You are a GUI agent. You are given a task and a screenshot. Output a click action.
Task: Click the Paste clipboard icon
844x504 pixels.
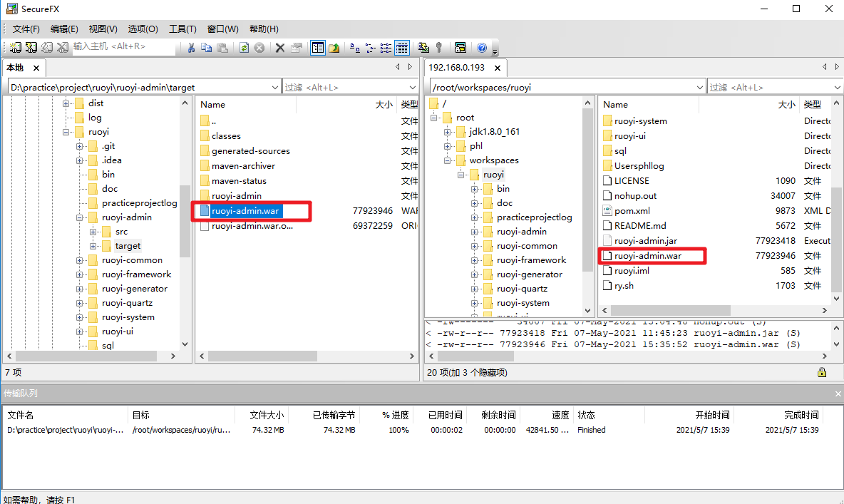pyautogui.click(x=222, y=47)
